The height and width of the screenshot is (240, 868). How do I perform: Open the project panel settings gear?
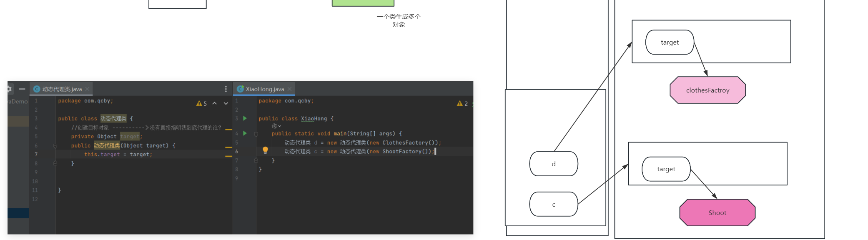point(9,89)
